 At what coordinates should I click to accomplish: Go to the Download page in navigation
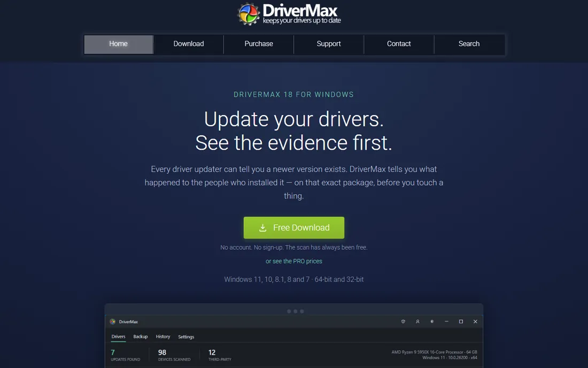click(189, 44)
